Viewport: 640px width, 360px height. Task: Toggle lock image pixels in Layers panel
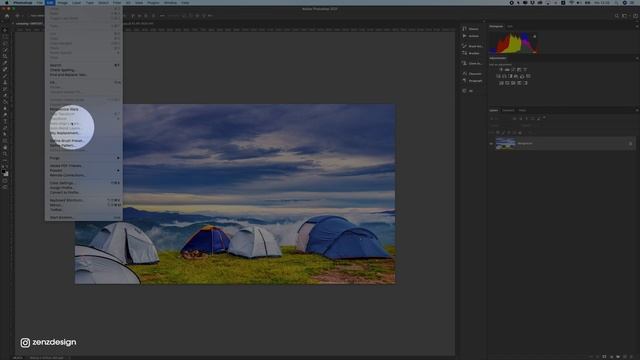point(503,132)
